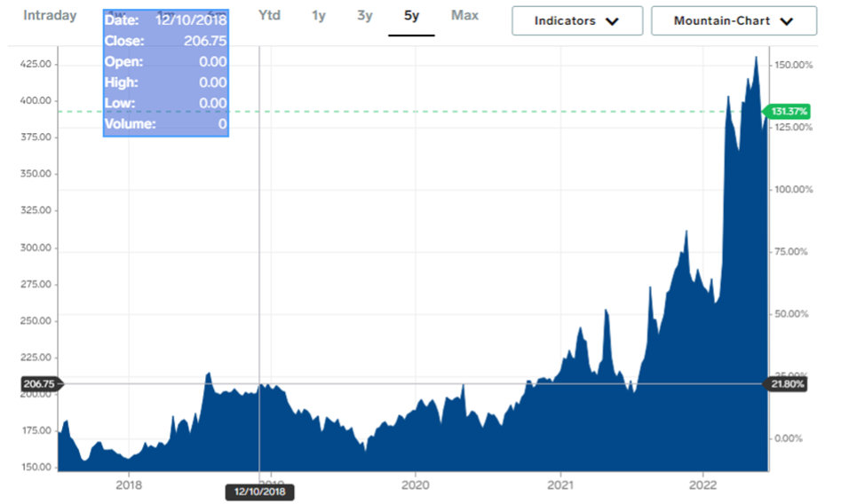Viewport: 841px width, 504px height.
Task: Click the 2021 label on time axis
Action: coord(559,484)
